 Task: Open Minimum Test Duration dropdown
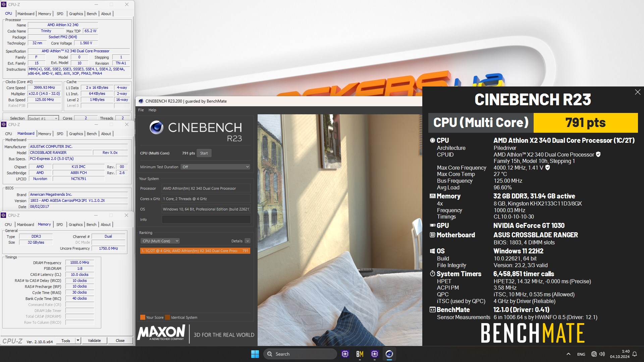coord(215,167)
